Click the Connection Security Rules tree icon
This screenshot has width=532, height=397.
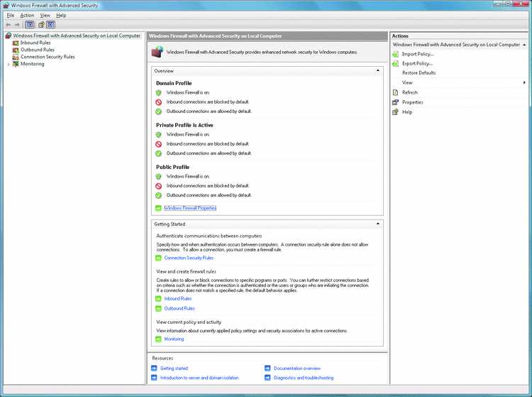[x=16, y=57]
